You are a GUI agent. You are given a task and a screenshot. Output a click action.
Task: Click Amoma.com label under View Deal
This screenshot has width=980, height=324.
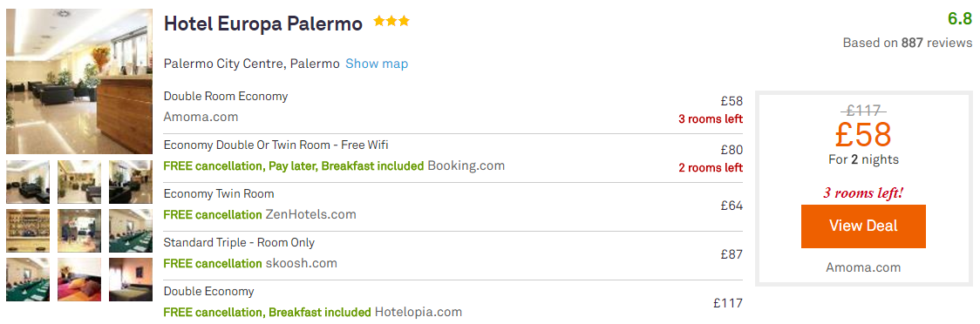click(863, 267)
